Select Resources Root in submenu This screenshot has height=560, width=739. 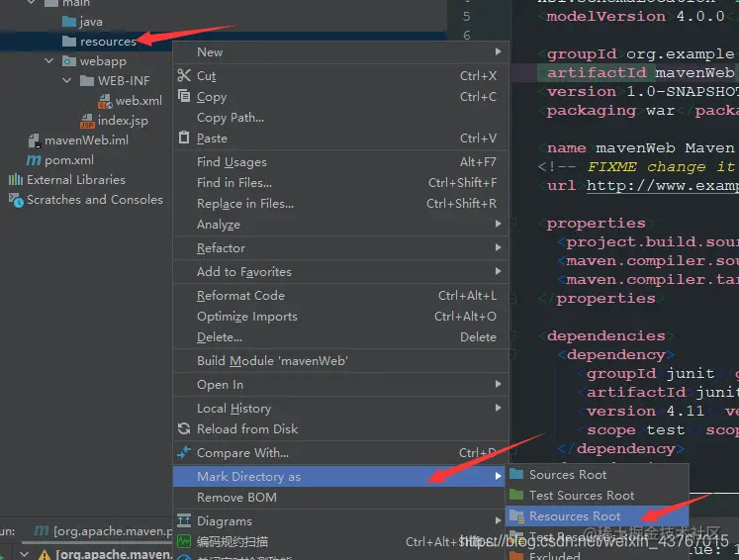pos(597,515)
